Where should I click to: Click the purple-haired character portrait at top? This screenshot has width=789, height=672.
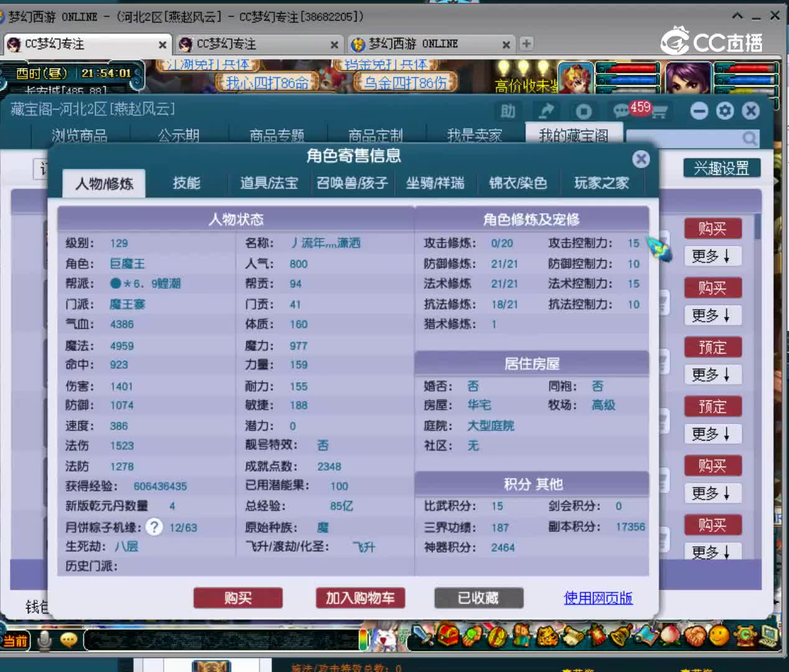(688, 78)
